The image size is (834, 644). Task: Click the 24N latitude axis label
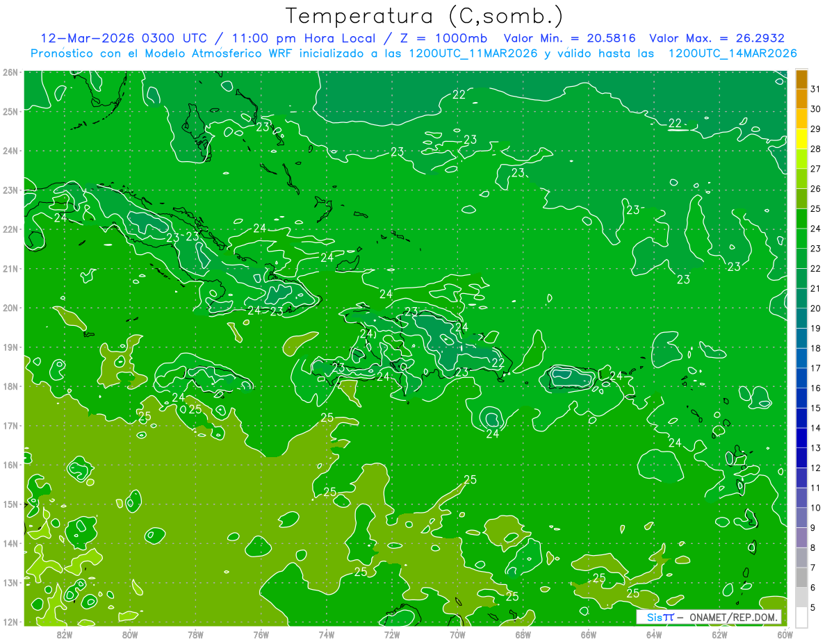click(10, 151)
